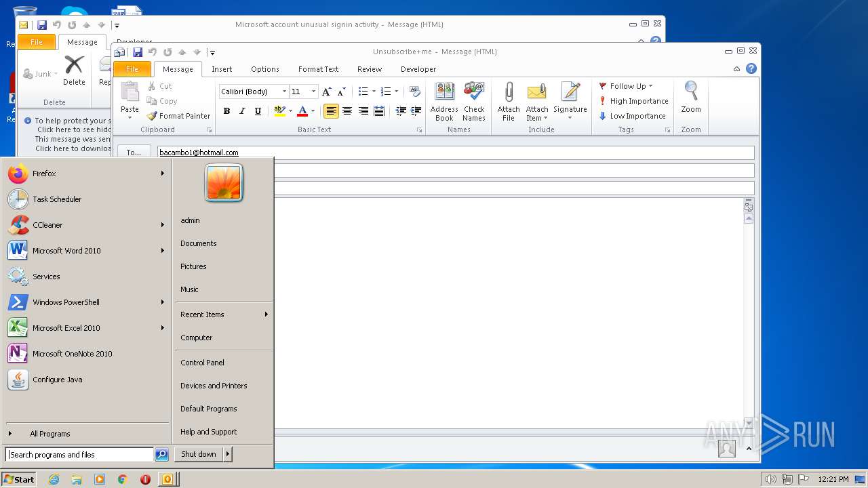Open Clipboard dialog launcher

[x=210, y=130]
